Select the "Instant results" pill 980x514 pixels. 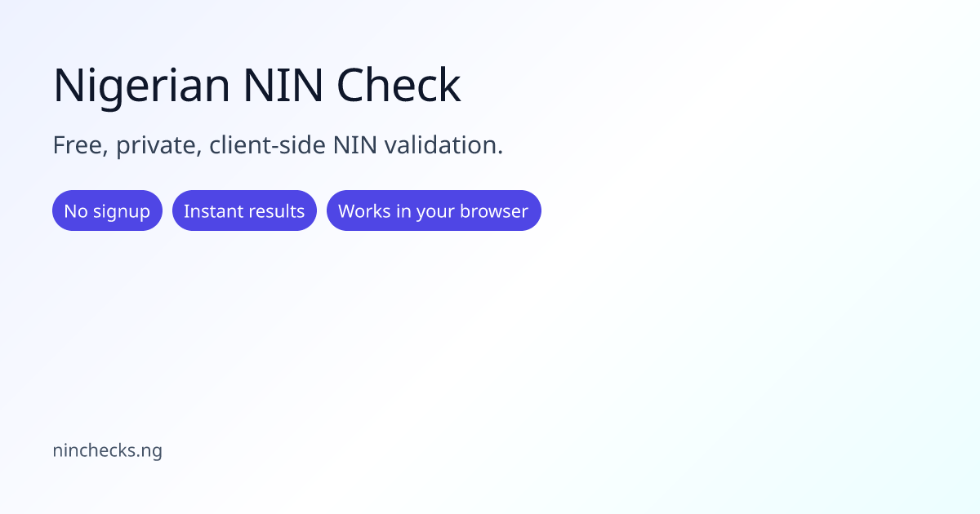pos(244,211)
